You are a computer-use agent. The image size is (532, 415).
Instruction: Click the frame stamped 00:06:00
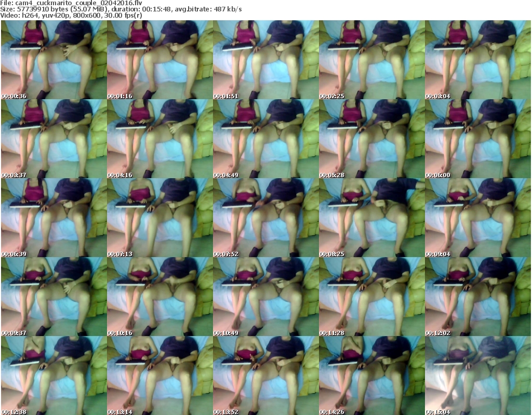pos(477,139)
